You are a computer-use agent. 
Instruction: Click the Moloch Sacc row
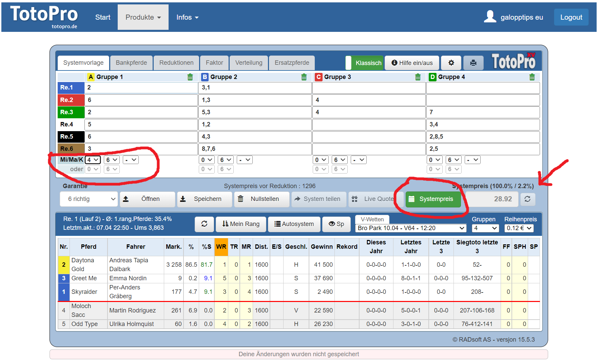click(x=299, y=310)
